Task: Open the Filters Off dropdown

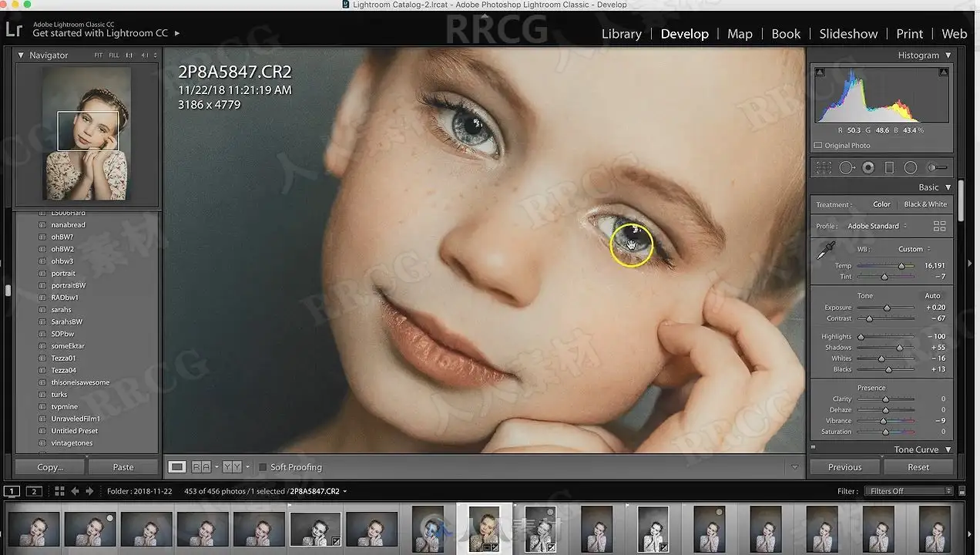Action: 909,491
